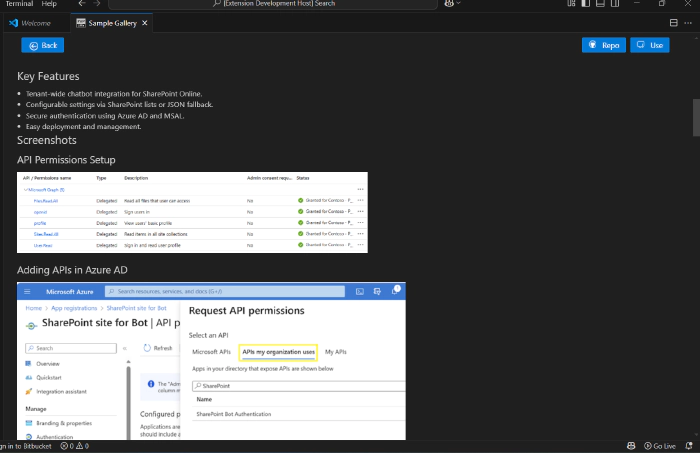Open the sample's Repo link
Image resolution: width=700 pixels, height=453 pixels.
[x=603, y=45]
